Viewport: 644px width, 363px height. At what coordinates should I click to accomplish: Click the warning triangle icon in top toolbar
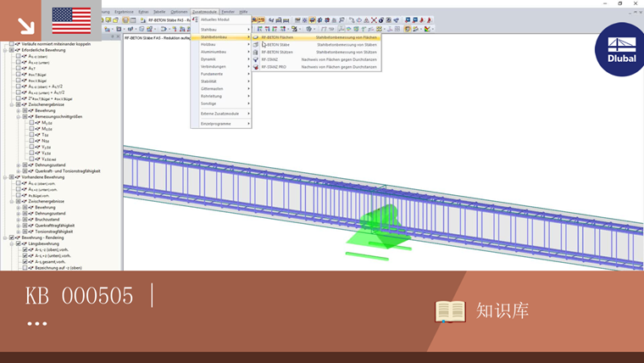366,20
